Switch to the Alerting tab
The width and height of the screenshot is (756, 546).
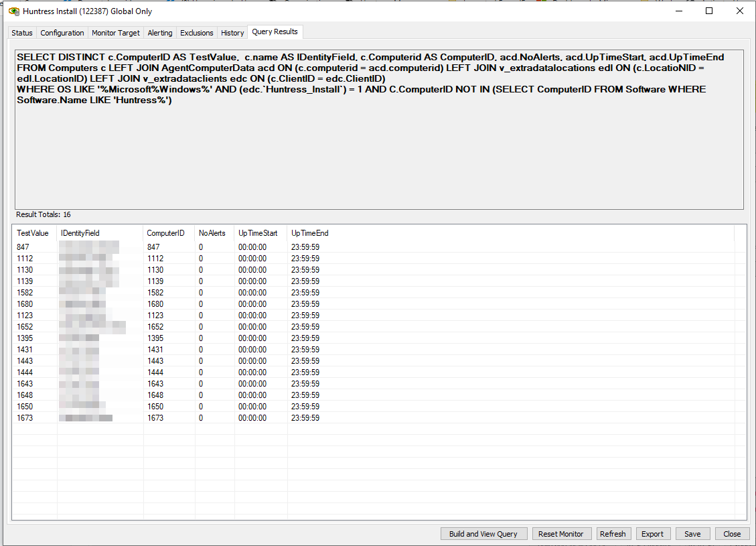tap(160, 32)
